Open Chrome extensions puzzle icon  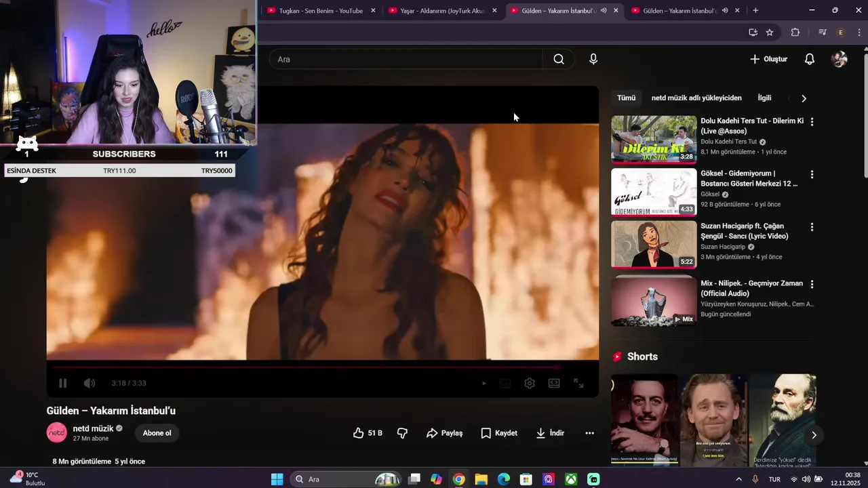click(x=795, y=32)
